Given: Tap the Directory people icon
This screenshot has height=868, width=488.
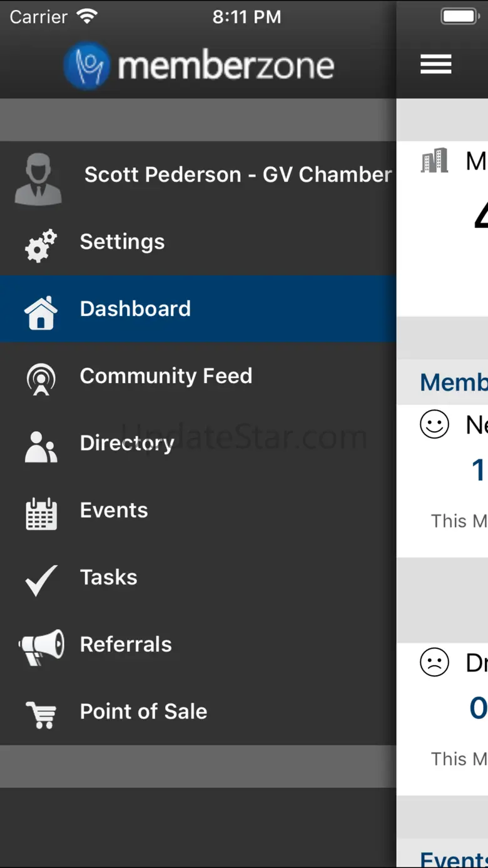Looking at the screenshot, I should (41, 447).
